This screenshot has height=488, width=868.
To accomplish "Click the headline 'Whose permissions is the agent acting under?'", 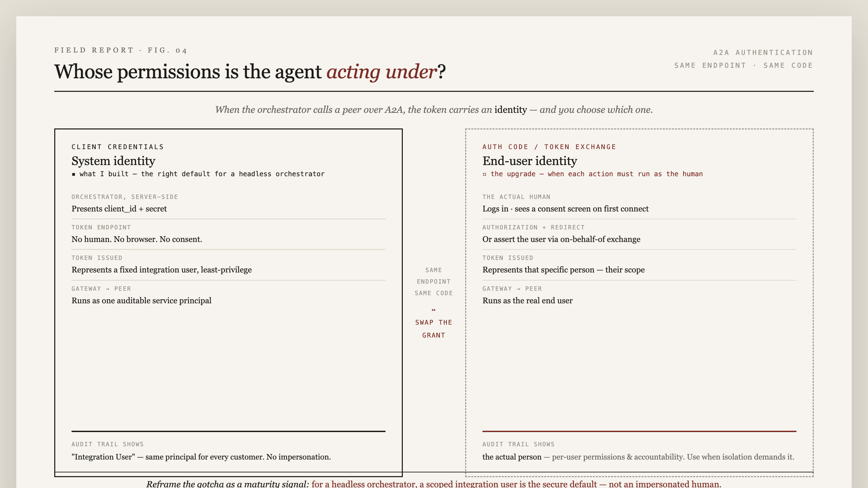I will coord(250,72).
